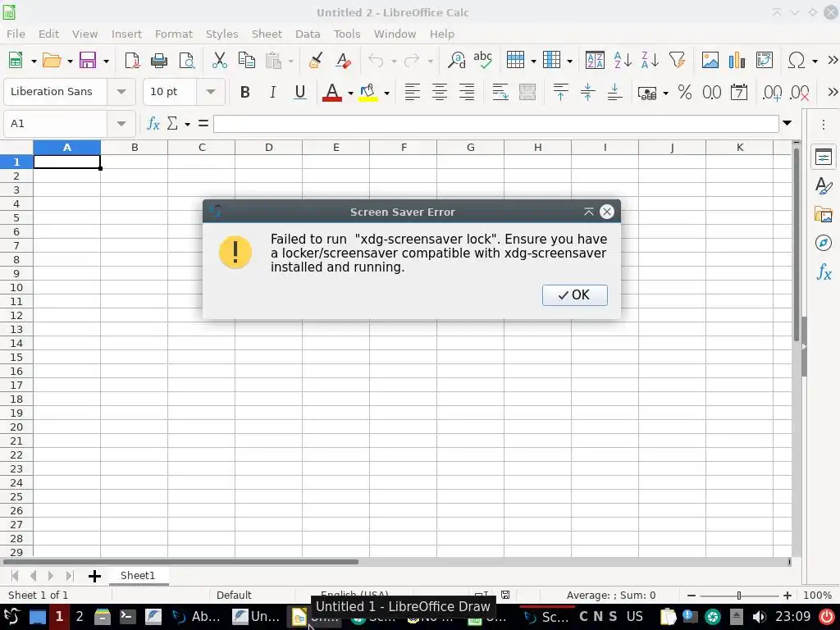The image size is (840, 630).
Task: Expand the New document dropdown arrow
Action: 34,61
